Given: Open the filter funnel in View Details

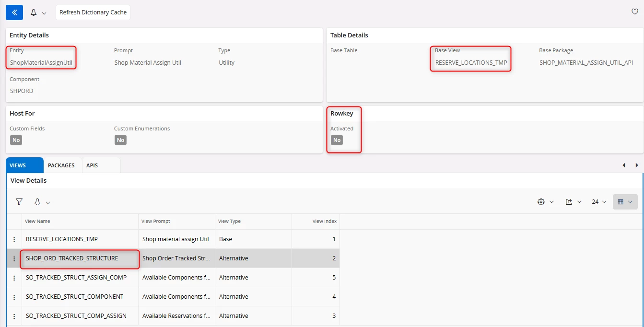Looking at the screenshot, I should [19, 202].
